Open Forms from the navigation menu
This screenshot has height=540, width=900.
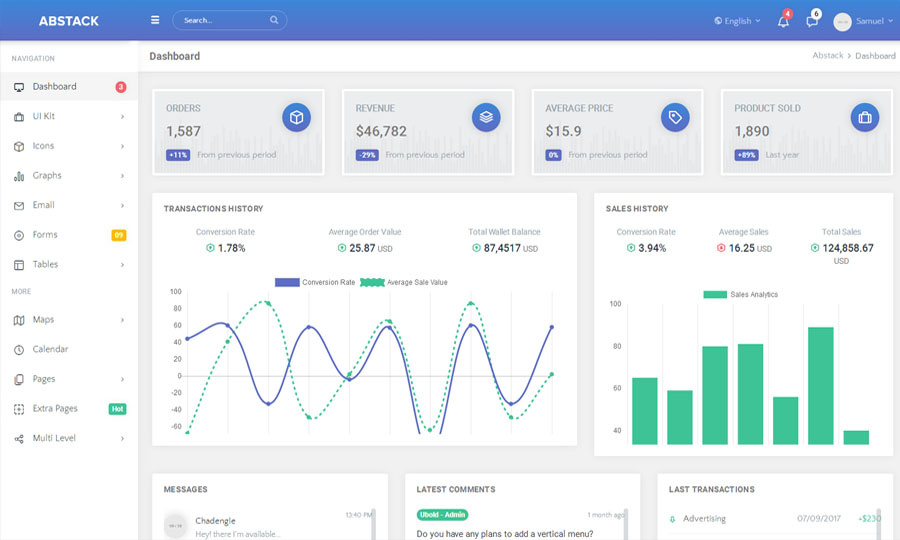click(x=45, y=235)
